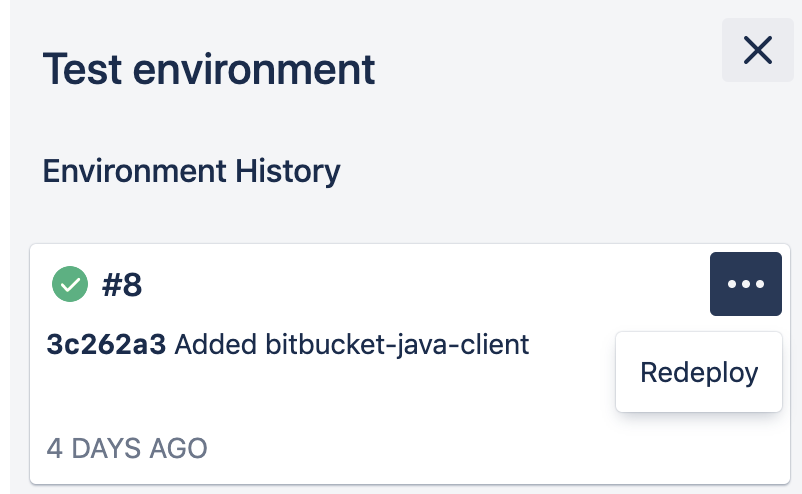View commit 3c262a3 details
This screenshot has width=802, height=494.
[108, 346]
